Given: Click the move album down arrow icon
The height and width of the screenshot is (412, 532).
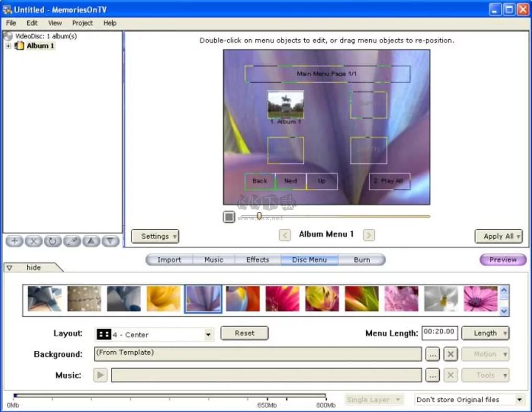Looking at the screenshot, I should click(x=110, y=241).
